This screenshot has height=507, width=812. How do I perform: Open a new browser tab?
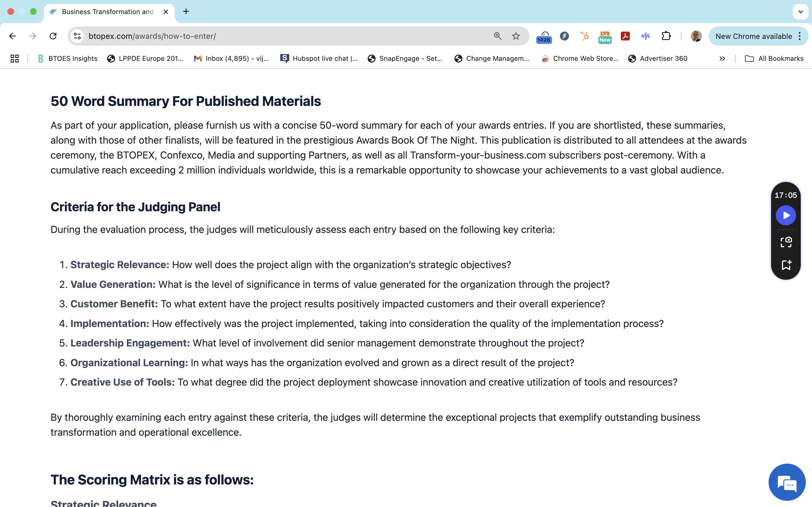coord(186,12)
